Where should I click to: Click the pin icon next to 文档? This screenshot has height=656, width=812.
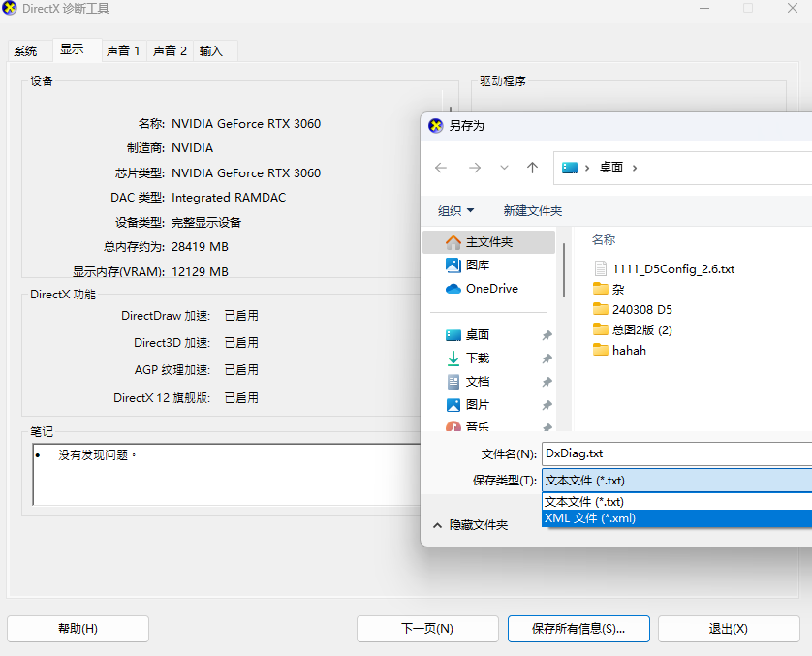click(547, 382)
